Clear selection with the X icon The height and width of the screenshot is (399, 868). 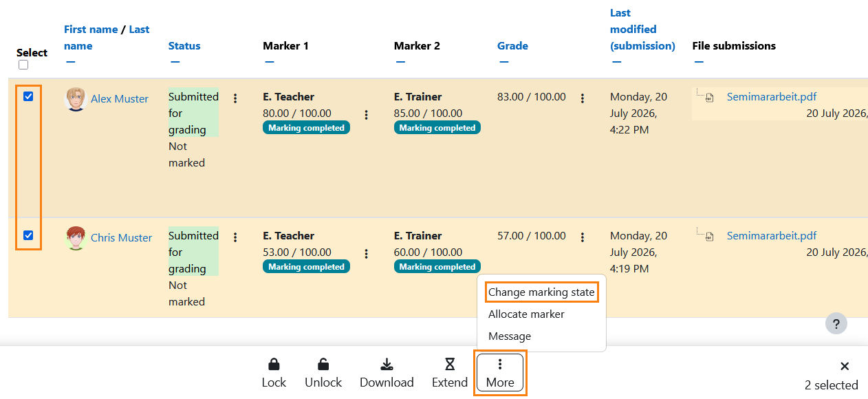point(845,366)
